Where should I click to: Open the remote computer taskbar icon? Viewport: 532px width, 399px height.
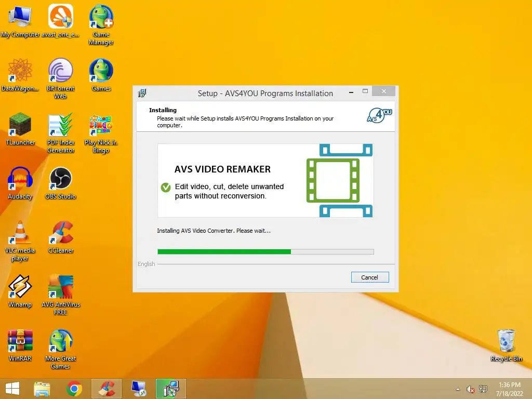[x=138, y=389]
